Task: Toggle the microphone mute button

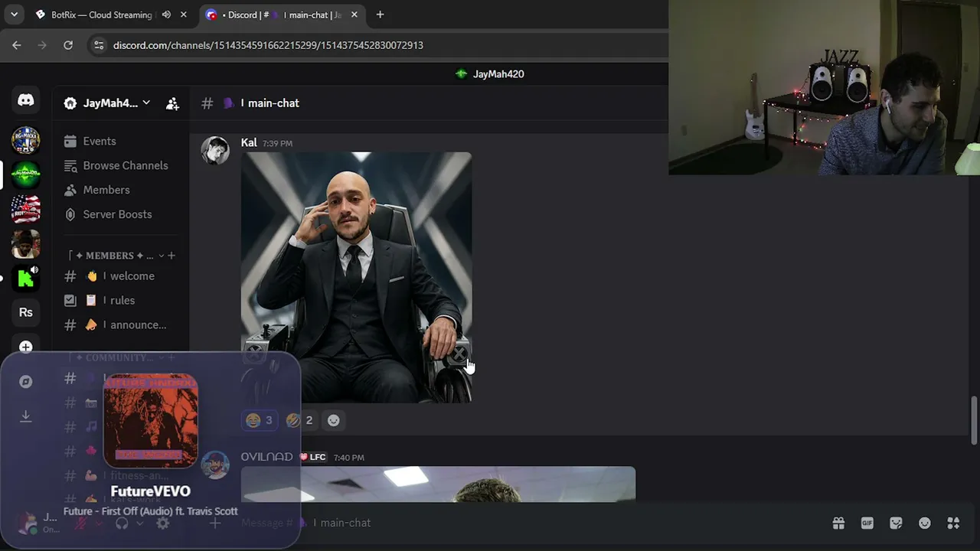Action: 80,523
